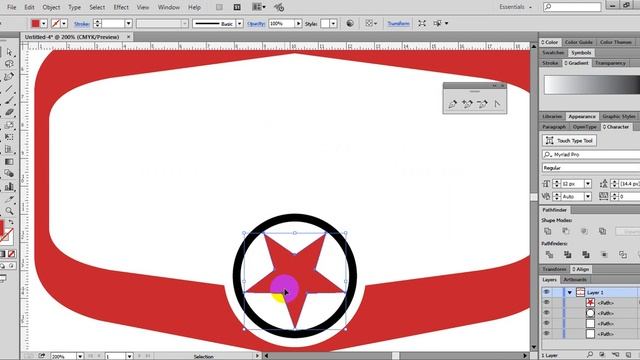Open the Object menu
Viewport: 640px width, 360px height.
click(51, 7)
